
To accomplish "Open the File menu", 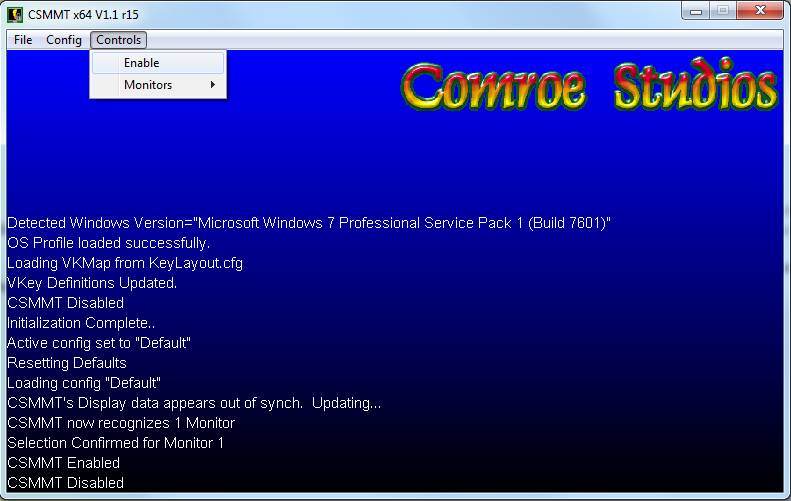I will [x=23, y=40].
